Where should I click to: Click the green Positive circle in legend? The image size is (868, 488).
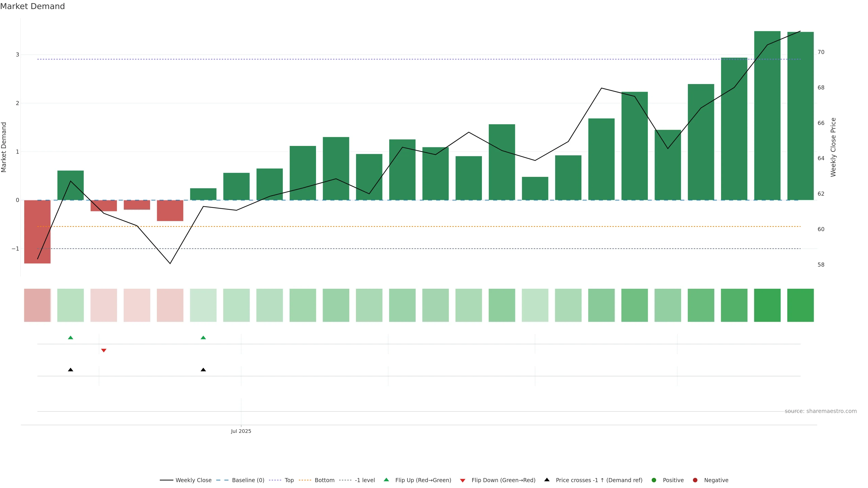(654, 480)
